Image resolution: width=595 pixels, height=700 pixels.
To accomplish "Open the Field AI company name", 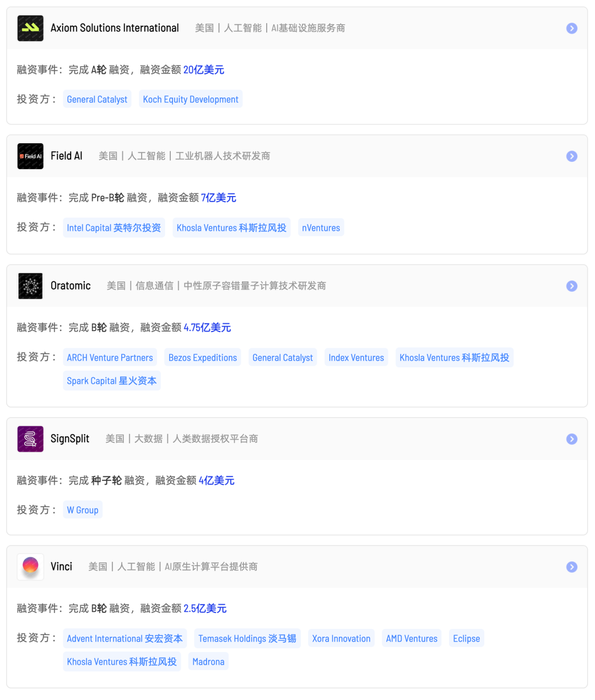I will point(67,156).
